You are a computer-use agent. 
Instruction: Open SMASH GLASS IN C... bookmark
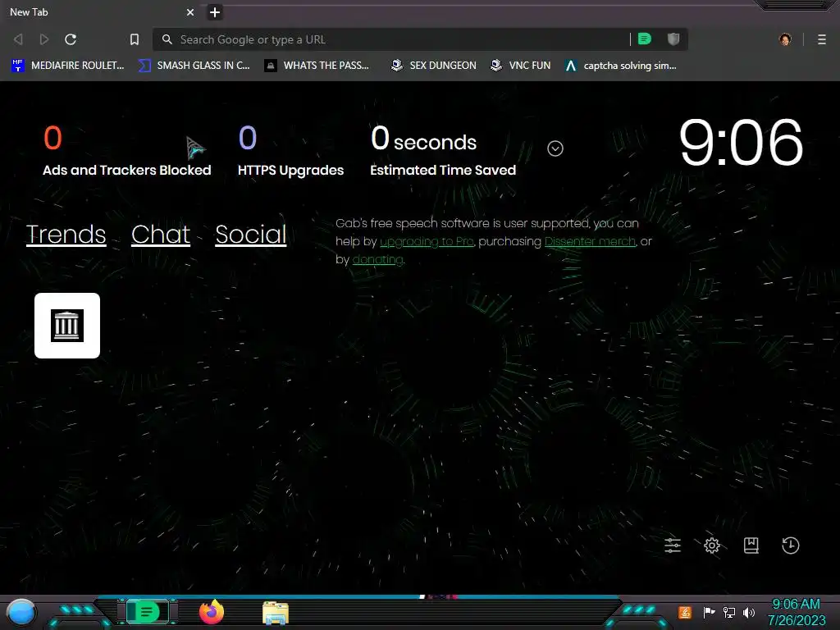pos(194,66)
